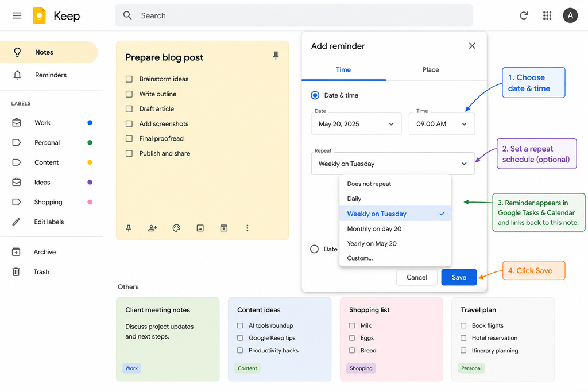Switch to the Time tab
This screenshot has width=588, height=392.
(343, 69)
